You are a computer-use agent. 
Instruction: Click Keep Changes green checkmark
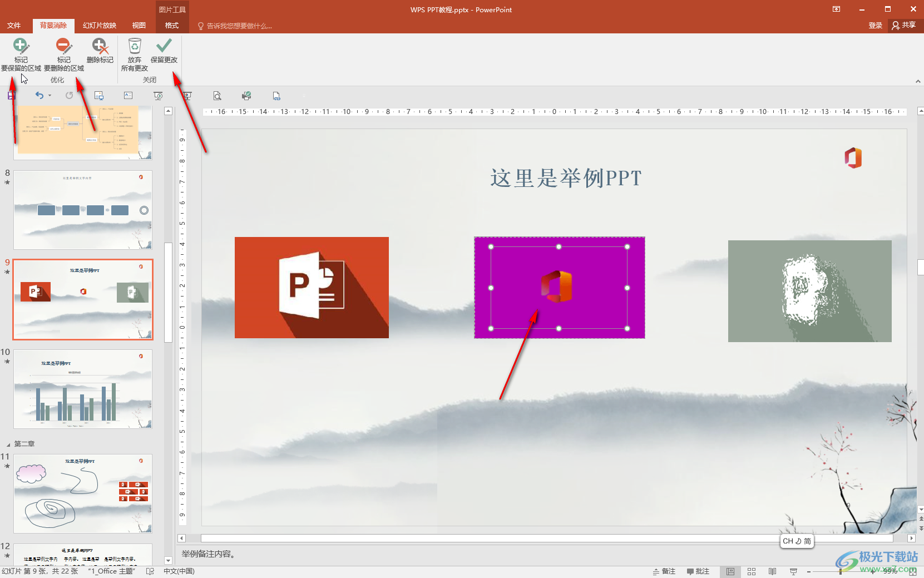point(164,51)
